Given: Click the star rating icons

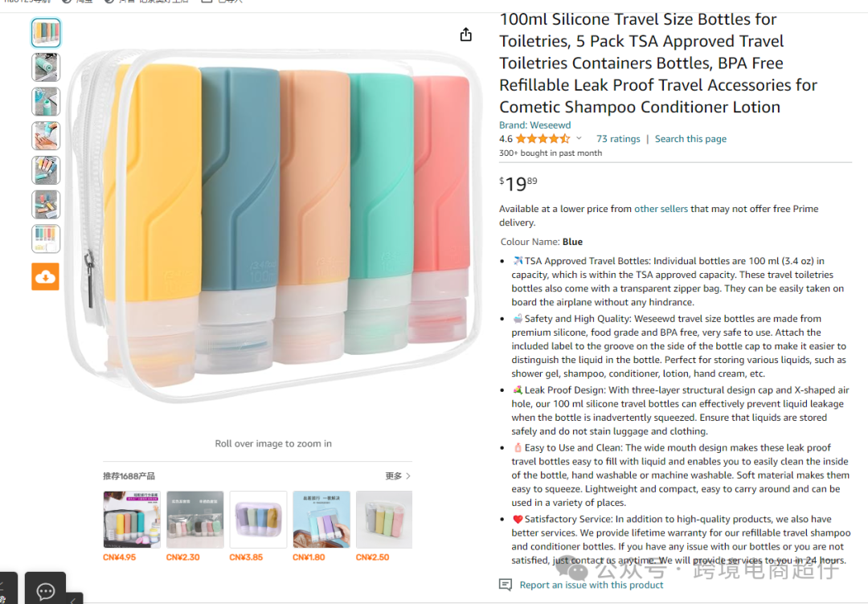Looking at the screenshot, I should (542, 139).
